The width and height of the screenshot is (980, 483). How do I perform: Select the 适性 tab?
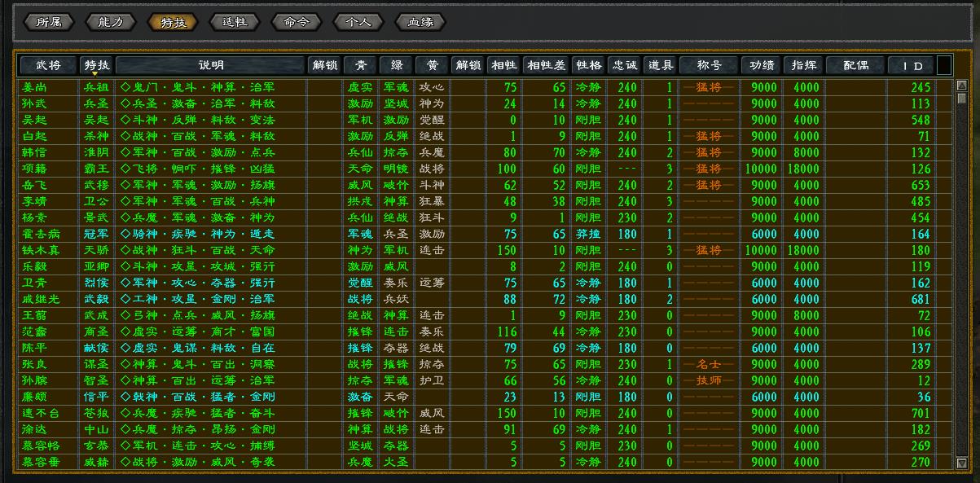(x=235, y=22)
